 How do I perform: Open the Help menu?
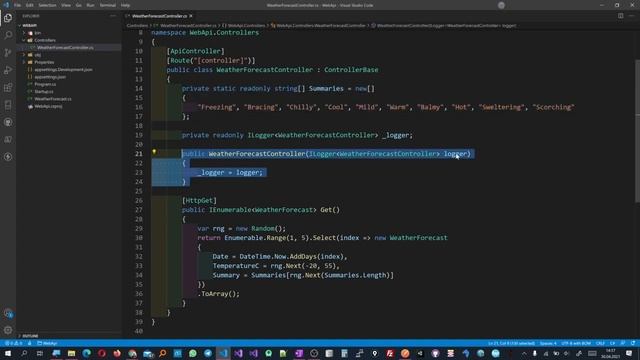(125, 5)
